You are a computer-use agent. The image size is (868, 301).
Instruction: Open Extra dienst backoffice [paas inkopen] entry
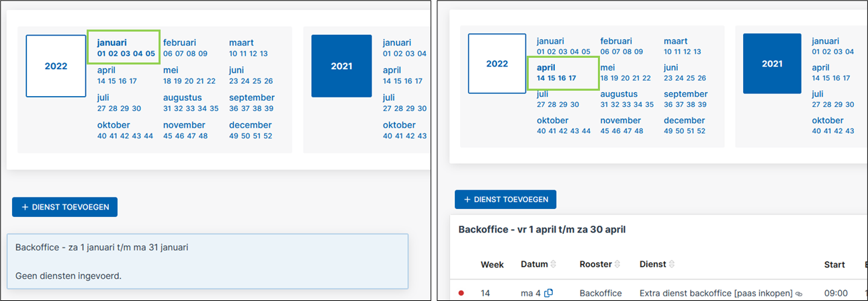pyautogui.click(x=716, y=294)
